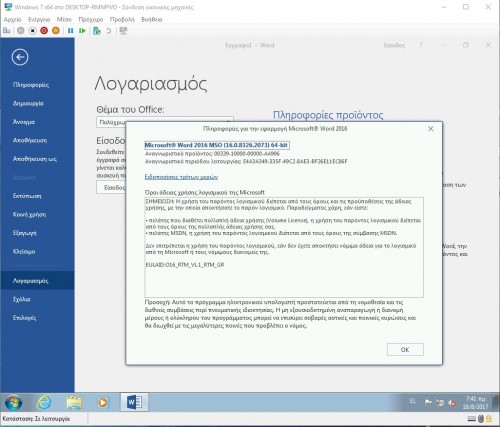Click the Είσοδος sign-in button
This screenshot has height=427, width=500.
click(111, 187)
